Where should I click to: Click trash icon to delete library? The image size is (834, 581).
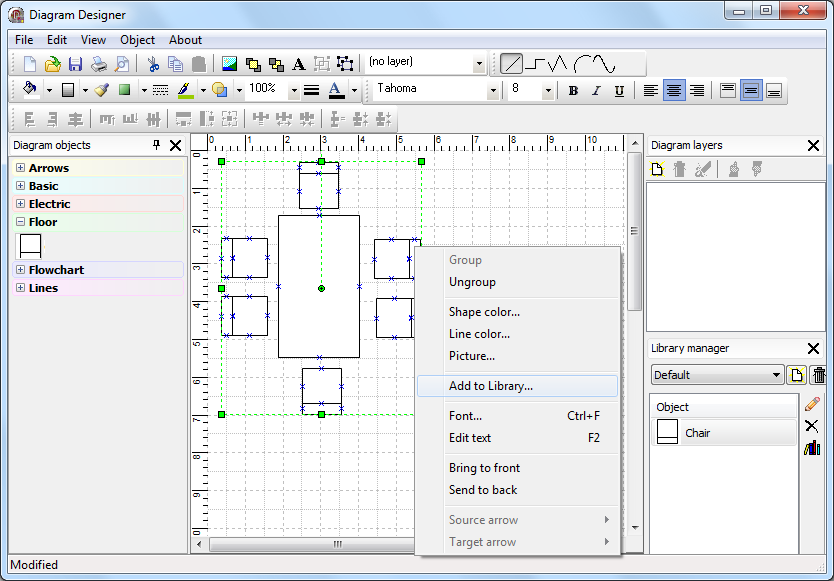click(x=819, y=375)
